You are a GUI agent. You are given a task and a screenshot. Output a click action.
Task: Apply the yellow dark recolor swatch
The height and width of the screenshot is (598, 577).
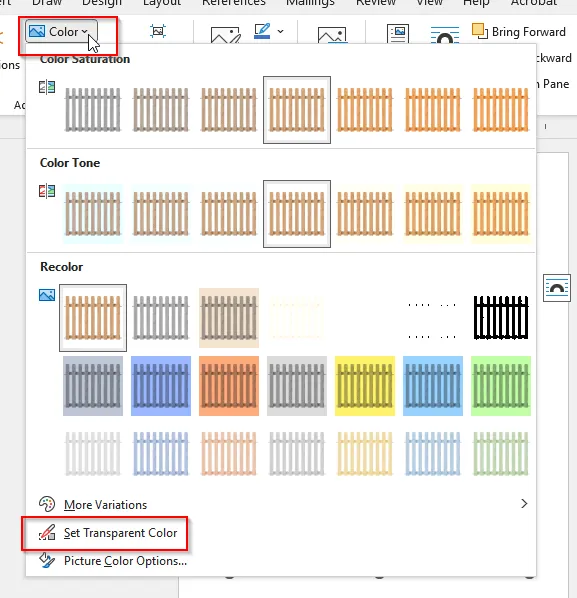click(x=365, y=386)
